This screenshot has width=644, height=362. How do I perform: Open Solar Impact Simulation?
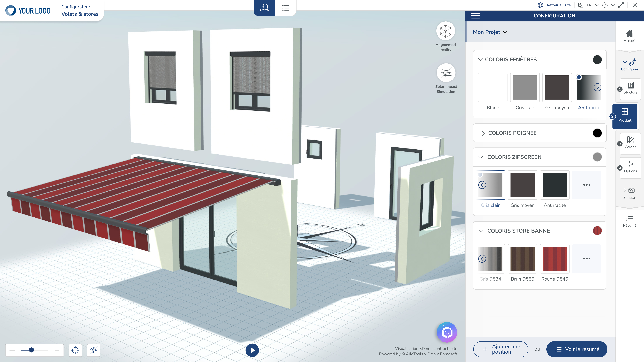pyautogui.click(x=446, y=73)
